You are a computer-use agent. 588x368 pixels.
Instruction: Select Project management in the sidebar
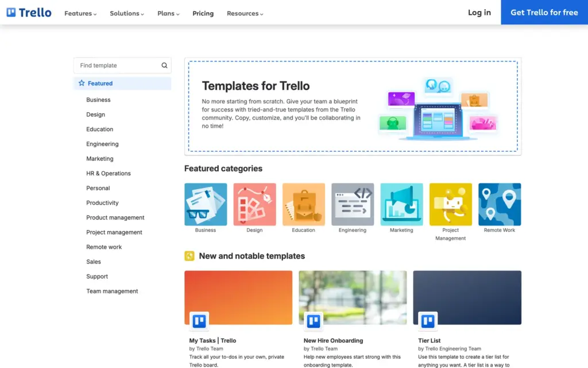[114, 232]
